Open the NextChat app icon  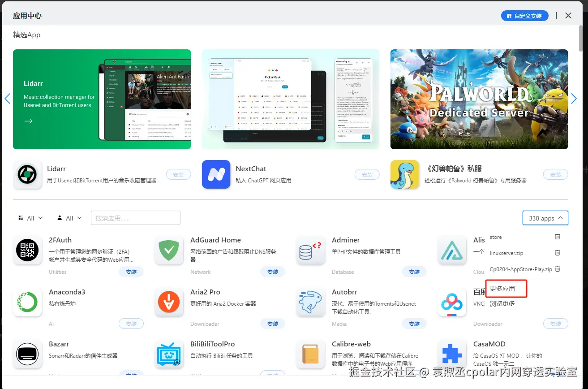[x=216, y=174]
